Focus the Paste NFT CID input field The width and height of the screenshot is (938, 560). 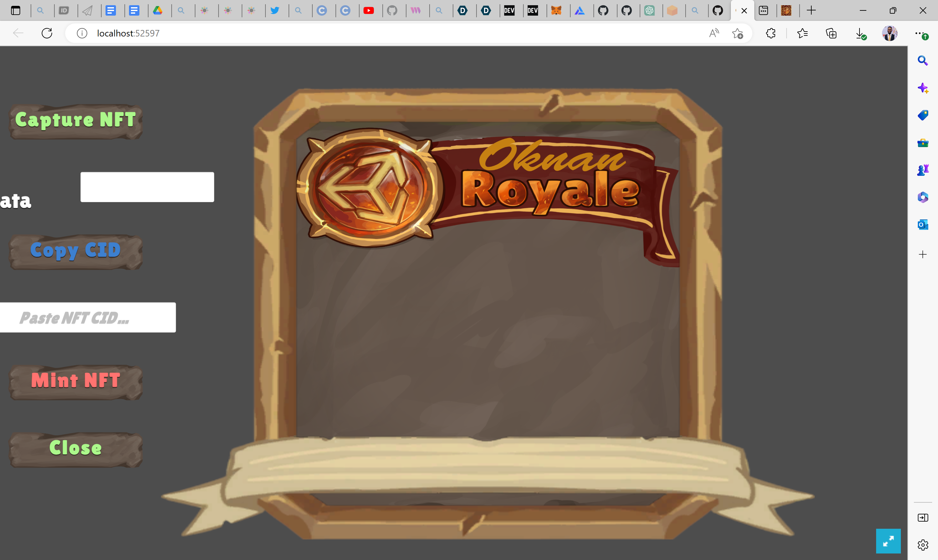(x=88, y=318)
